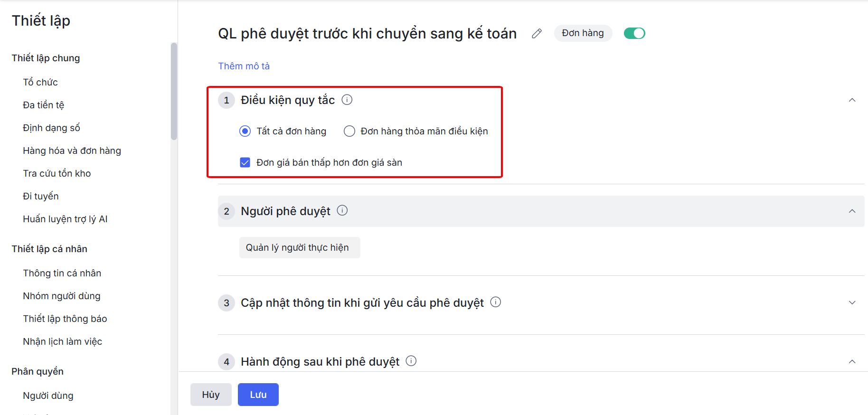
Task: Collapse Hành động sau khi phê duyệt chevron
Action: click(x=852, y=361)
